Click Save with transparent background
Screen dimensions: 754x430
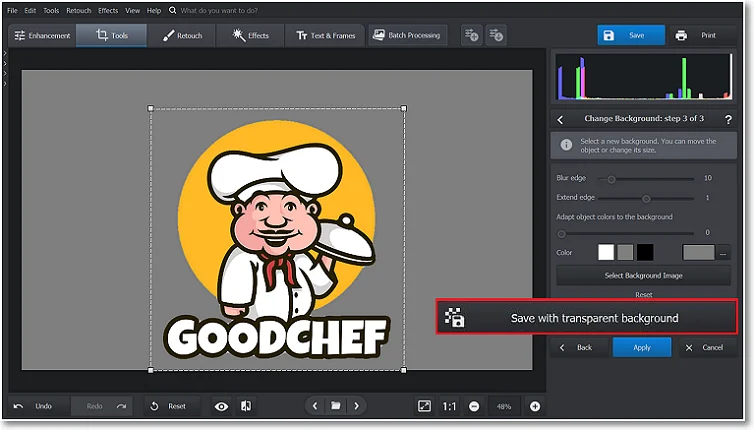[586, 318]
